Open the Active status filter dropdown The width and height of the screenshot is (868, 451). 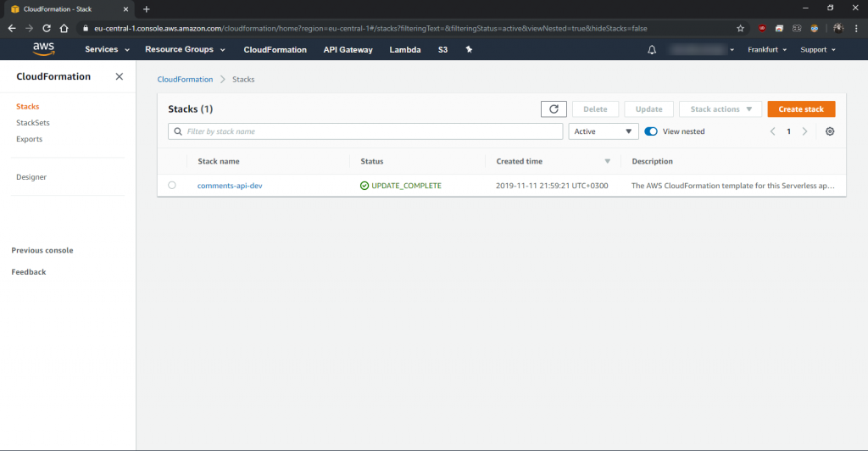[603, 131]
